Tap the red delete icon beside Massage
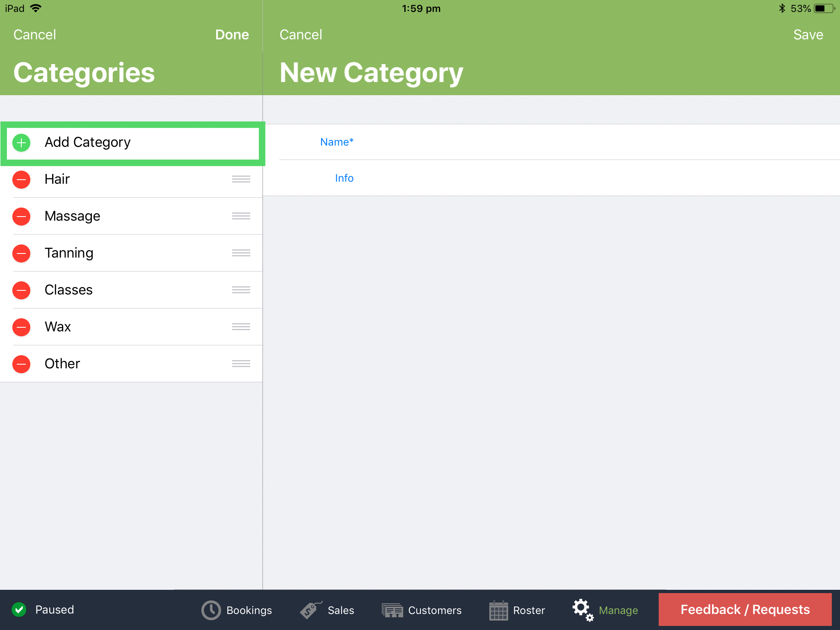The image size is (840, 630). point(21,217)
